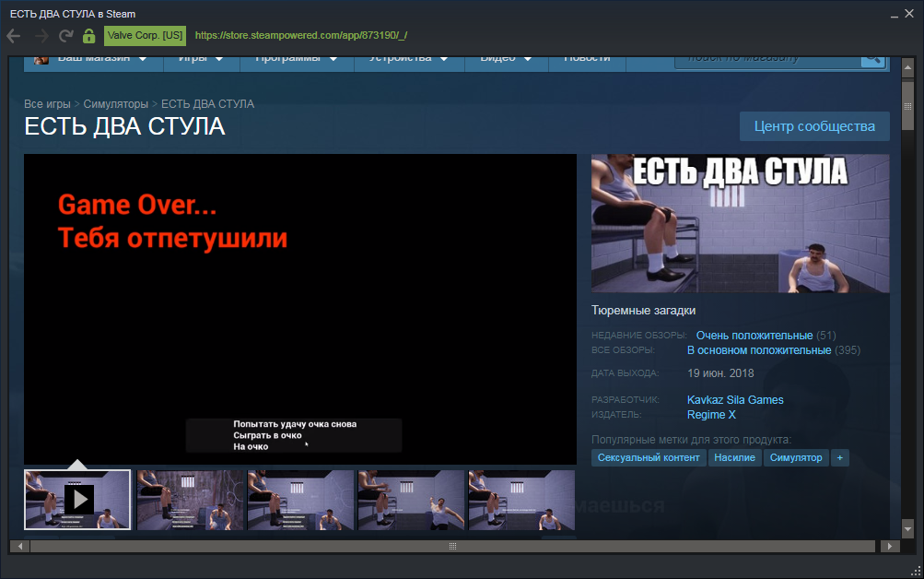Click the Valve Corp. [US] certificate badge
The image size is (924, 579).
145,35
